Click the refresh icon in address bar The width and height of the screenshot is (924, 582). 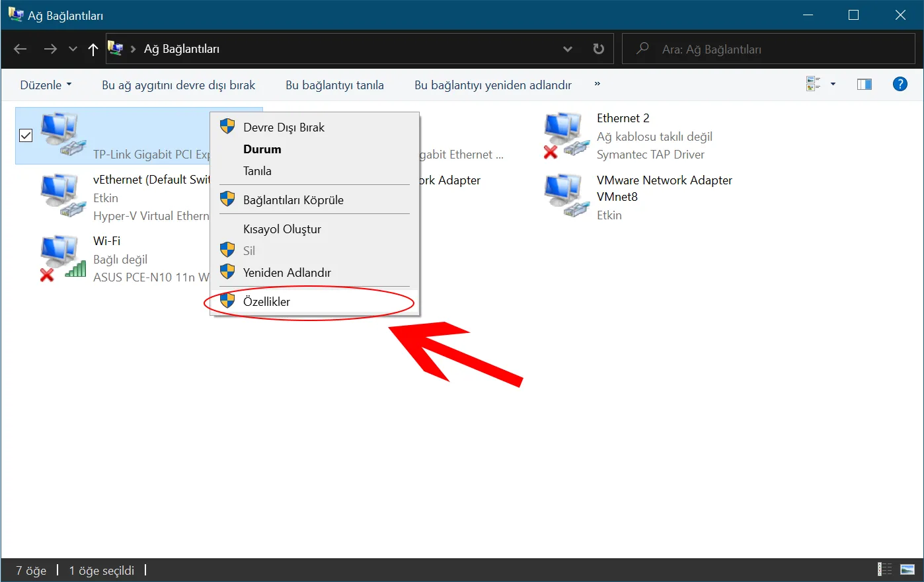pyautogui.click(x=598, y=49)
